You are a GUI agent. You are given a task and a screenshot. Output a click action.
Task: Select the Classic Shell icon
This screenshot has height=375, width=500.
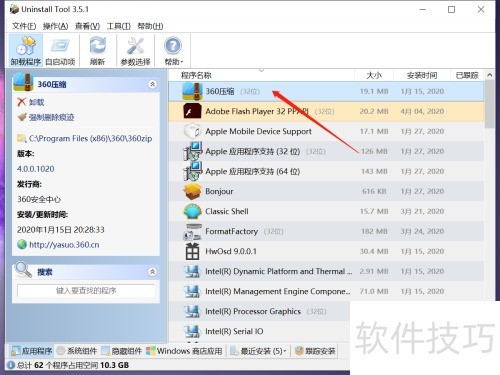[x=192, y=211]
